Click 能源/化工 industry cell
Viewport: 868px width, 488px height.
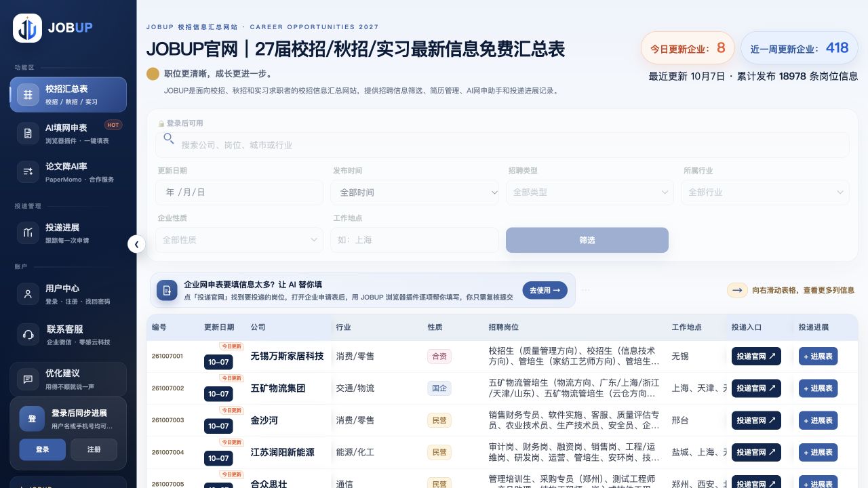tap(355, 452)
